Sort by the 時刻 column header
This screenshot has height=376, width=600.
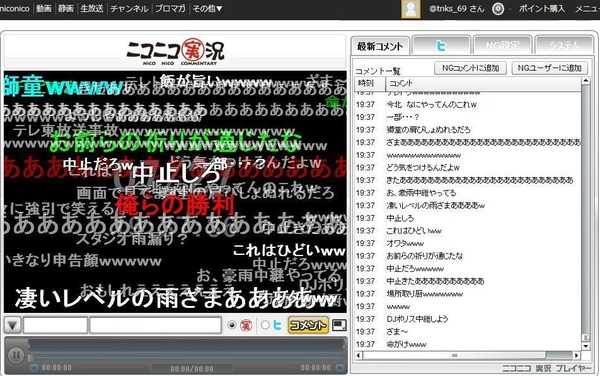click(x=370, y=83)
